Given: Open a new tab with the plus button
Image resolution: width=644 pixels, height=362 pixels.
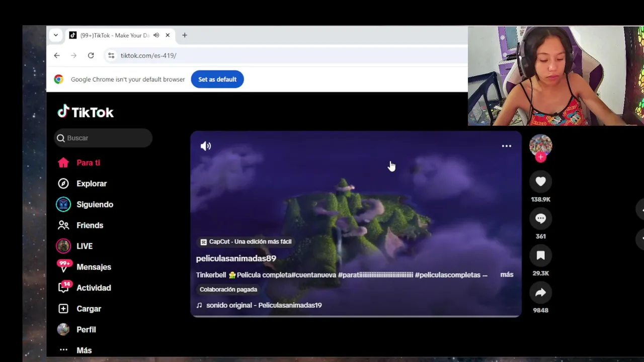Looking at the screenshot, I should pos(185,35).
